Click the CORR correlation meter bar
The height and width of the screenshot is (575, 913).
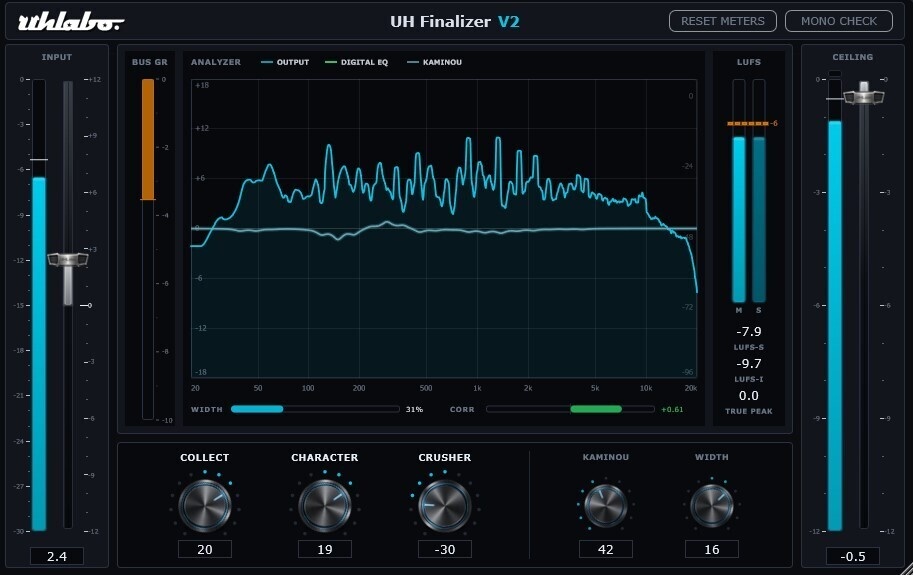pos(570,409)
